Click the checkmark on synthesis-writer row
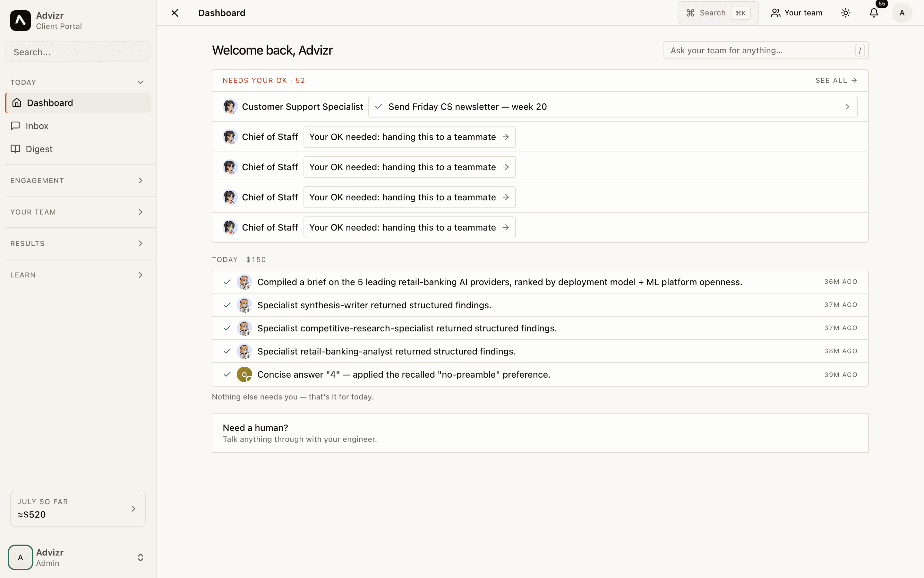The width and height of the screenshot is (924, 578). pyautogui.click(x=227, y=305)
